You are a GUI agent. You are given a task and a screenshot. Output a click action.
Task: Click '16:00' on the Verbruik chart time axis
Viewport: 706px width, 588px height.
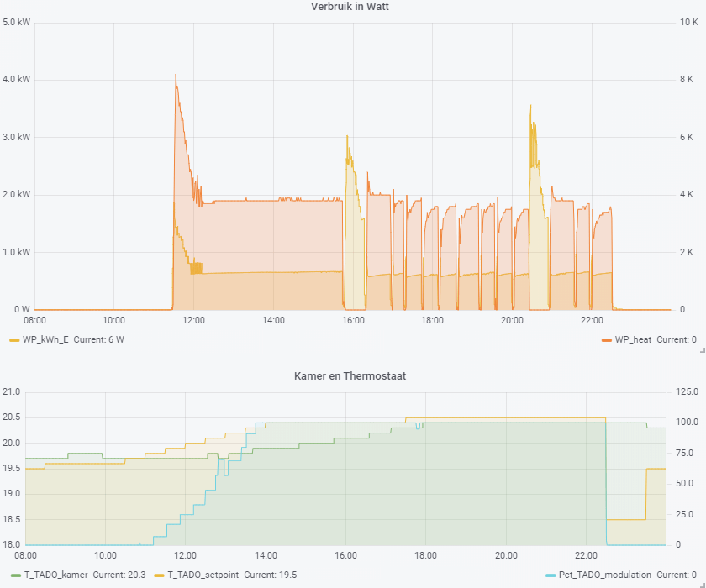pos(353,320)
